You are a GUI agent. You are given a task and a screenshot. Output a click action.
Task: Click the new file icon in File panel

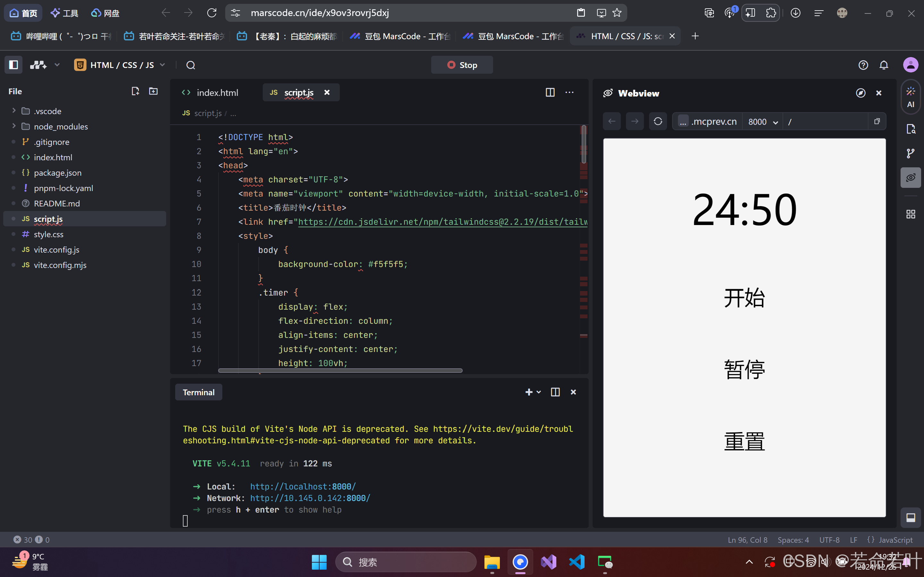tap(135, 91)
